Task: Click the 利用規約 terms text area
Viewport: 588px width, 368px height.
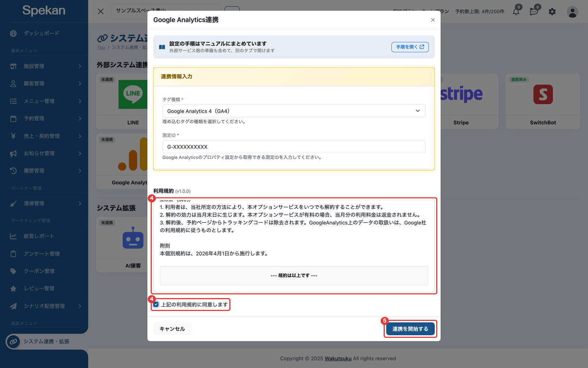Action: [294, 246]
